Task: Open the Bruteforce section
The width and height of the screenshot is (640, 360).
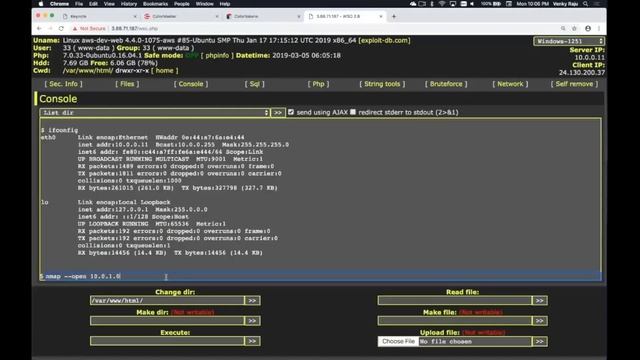Action: click(446, 84)
